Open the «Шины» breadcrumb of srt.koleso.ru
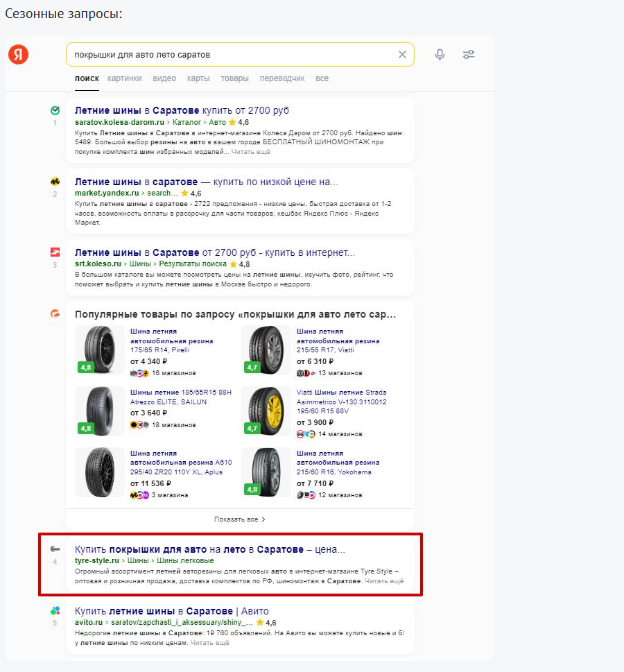Viewport: 624px width, 672px height. [x=140, y=264]
